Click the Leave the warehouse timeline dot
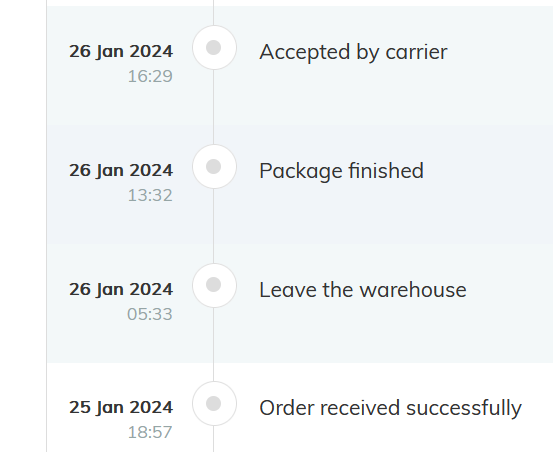Screen dimensions: 553x452 pyautogui.click(x=214, y=285)
